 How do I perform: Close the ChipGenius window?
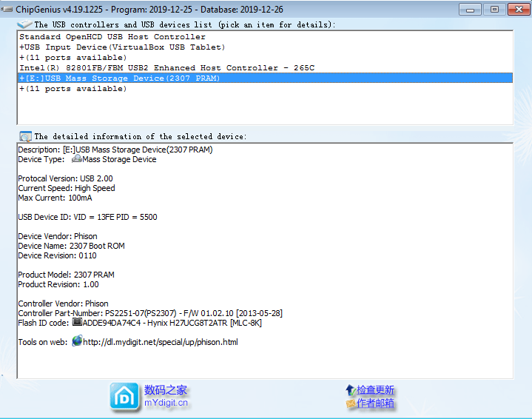[519, 10]
